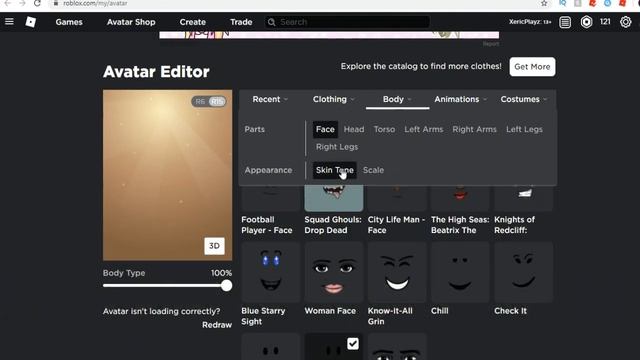Open the Create nav link
The image size is (640, 360).
[193, 22]
